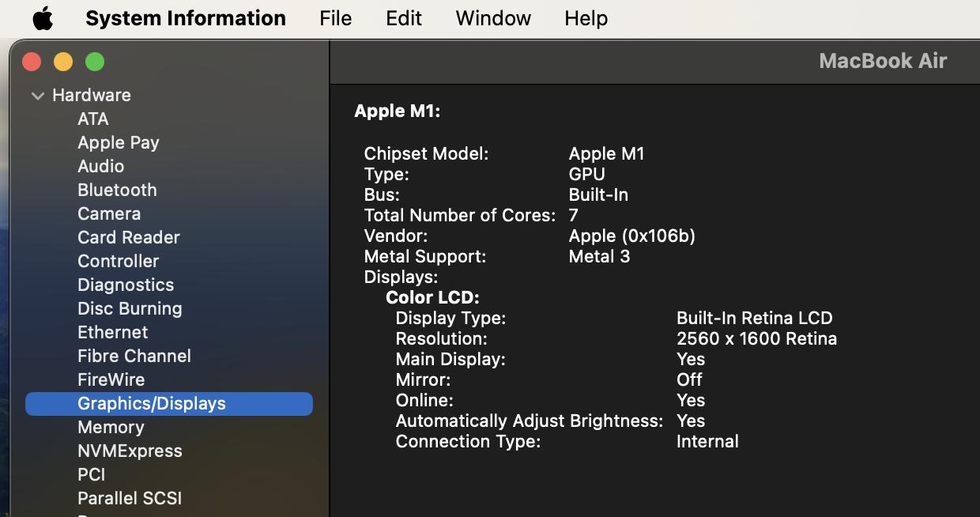Open the FireWire section
Image resolution: width=980 pixels, height=517 pixels.
coord(111,379)
